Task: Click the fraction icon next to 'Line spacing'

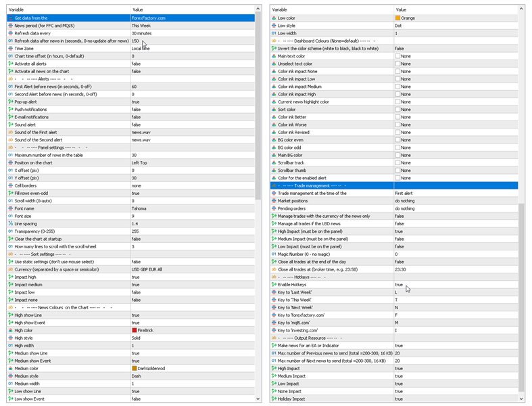Action: tap(11, 223)
